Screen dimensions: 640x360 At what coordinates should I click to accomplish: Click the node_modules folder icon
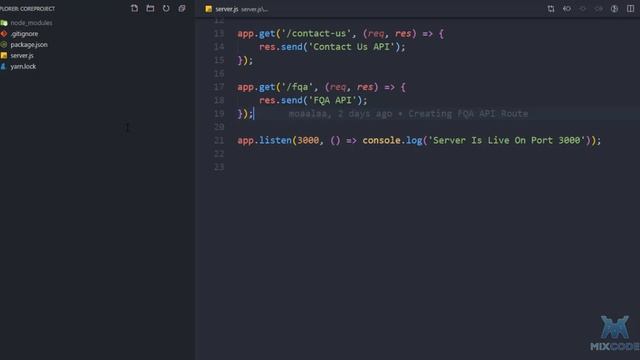tap(4, 23)
